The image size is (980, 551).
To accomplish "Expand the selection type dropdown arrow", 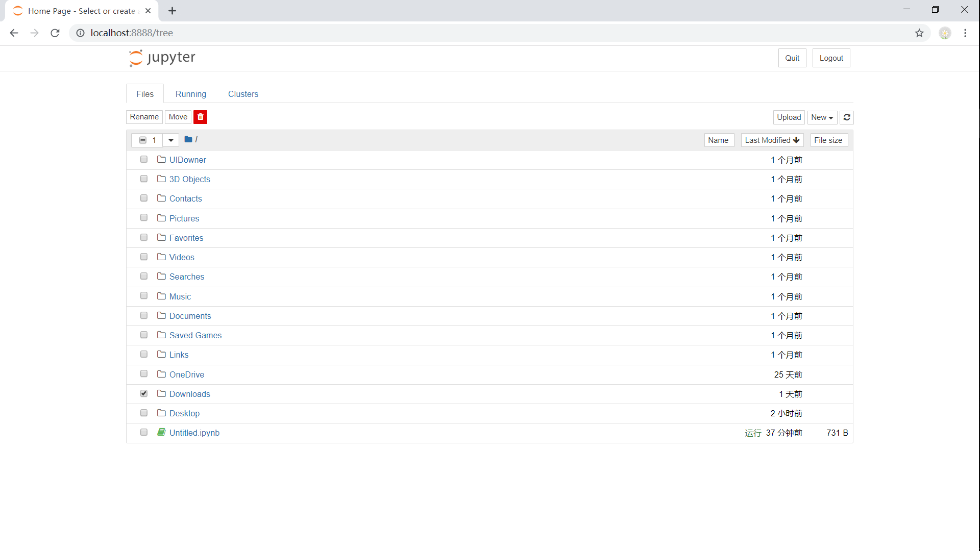I will (x=171, y=140).
